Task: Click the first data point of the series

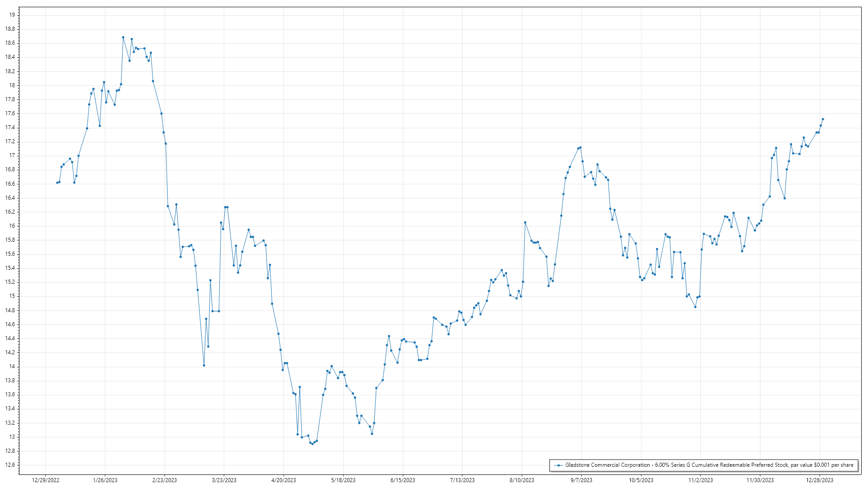Action: pyautogui.click(x=57, y=183)
